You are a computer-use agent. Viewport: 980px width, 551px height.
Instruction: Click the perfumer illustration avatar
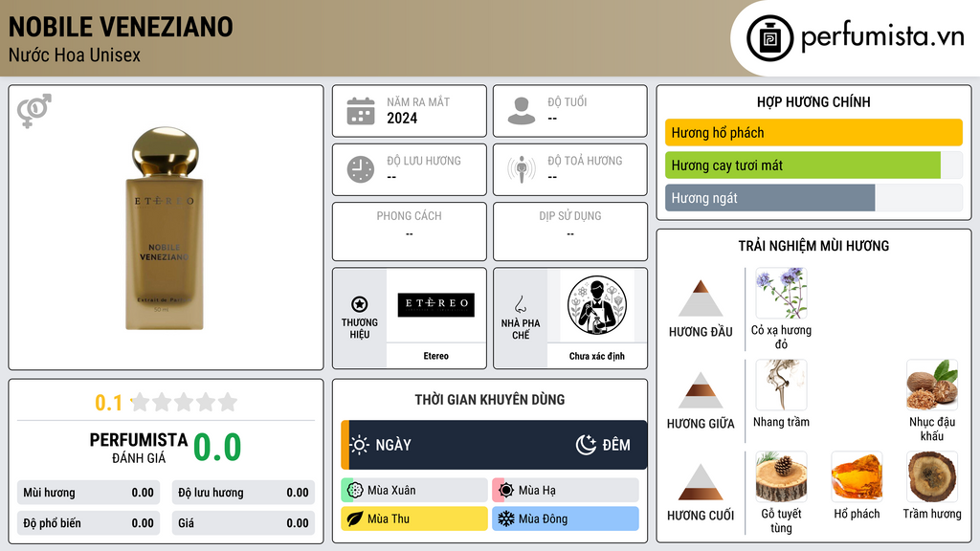click(597, 305)
